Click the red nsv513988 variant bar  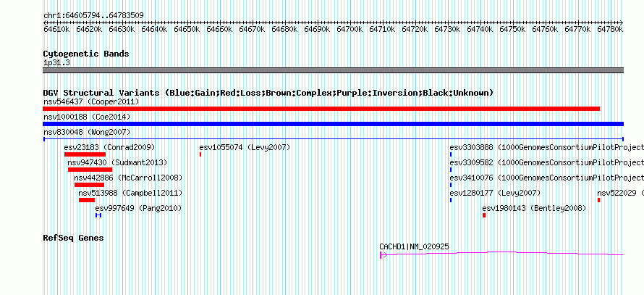pos(87,200)
